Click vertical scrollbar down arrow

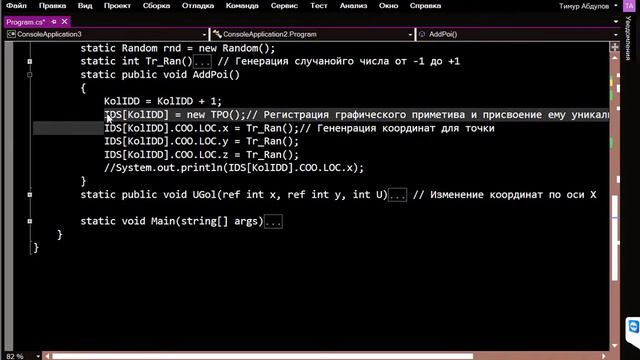[615, 346]
